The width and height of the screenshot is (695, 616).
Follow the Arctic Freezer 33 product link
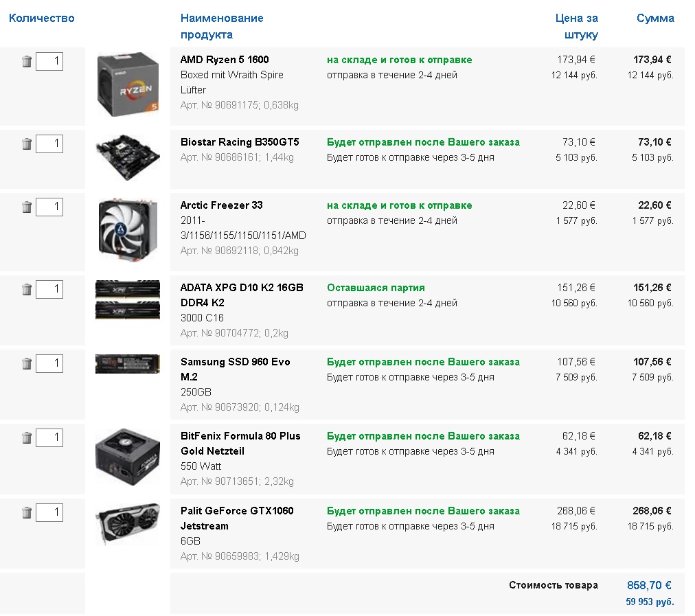tap(221, 205)
